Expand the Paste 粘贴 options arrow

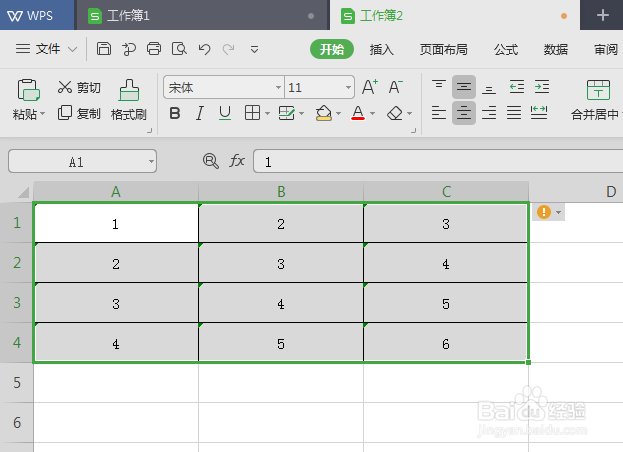point(42,114)
